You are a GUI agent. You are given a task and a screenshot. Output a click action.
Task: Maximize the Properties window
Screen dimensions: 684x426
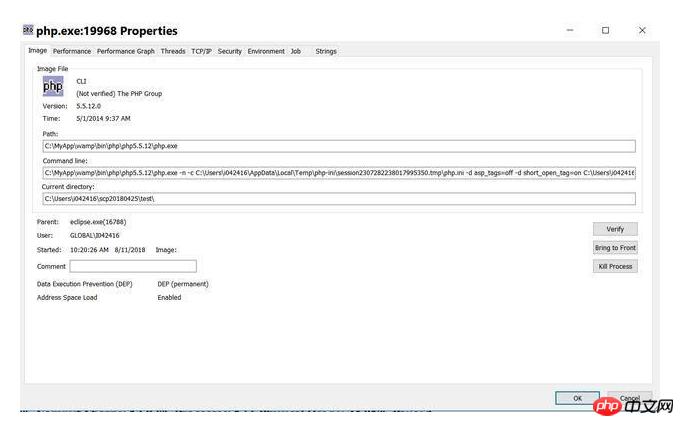(605, 30)
